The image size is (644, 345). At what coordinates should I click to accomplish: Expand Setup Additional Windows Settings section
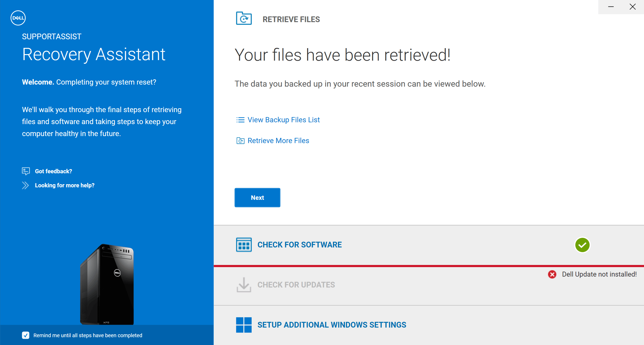pyautogui.click(x=331, y=325)
